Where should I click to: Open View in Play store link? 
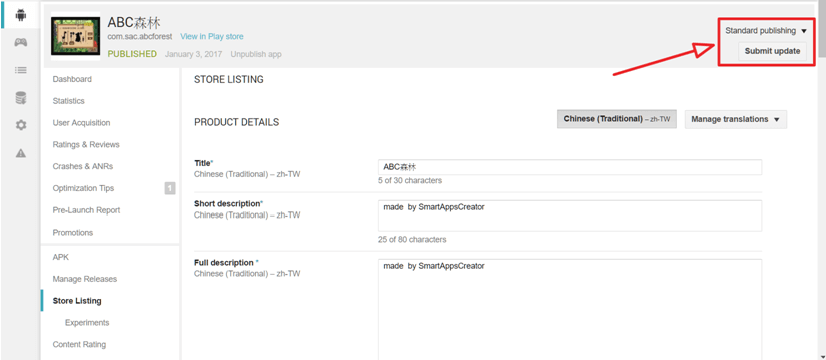coord(212,36)
